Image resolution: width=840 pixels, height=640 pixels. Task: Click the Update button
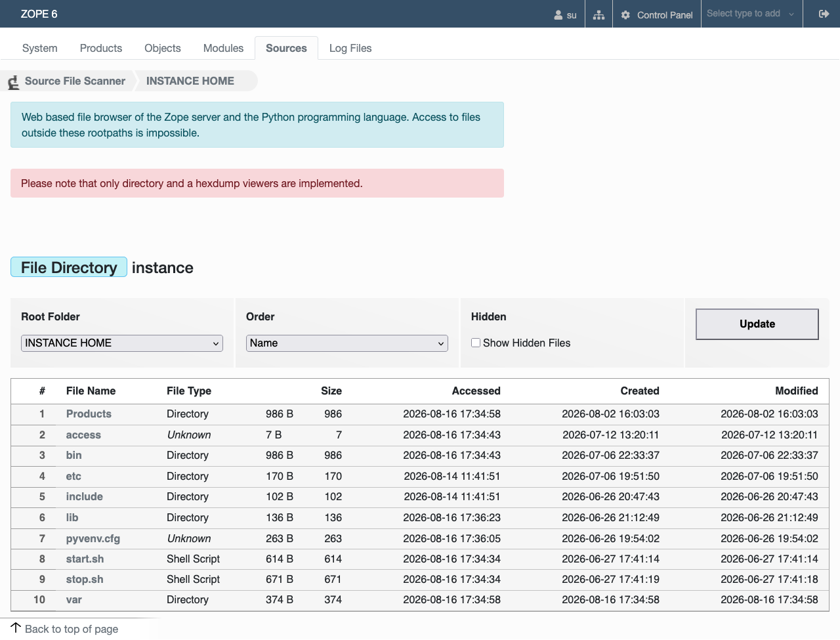[x=757, y=324]
